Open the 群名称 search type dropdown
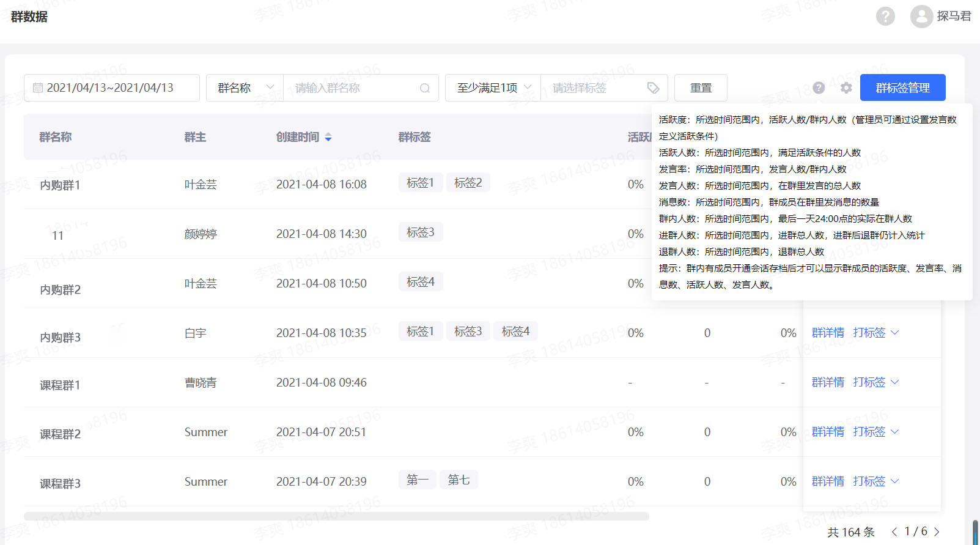The image size is (980, 545). coord(245,88)
